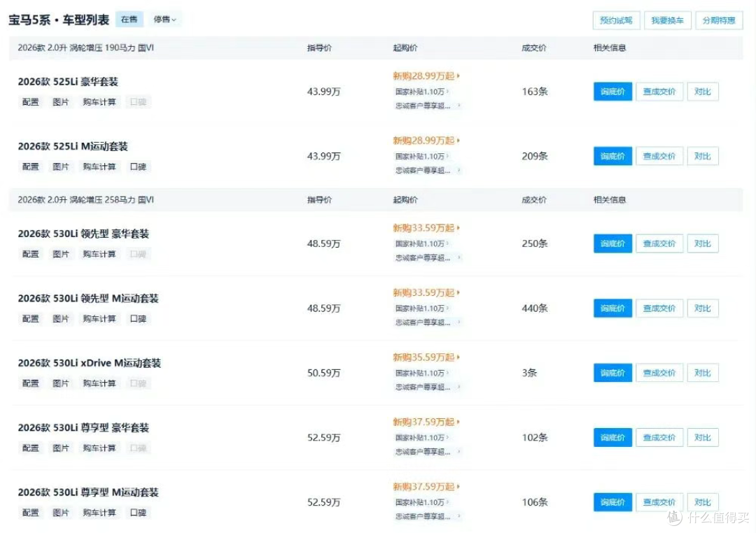This screenshot has width=756, height=533.
Task: Click 对比 for 525Li M运动套装
Action: coord(703,156)
